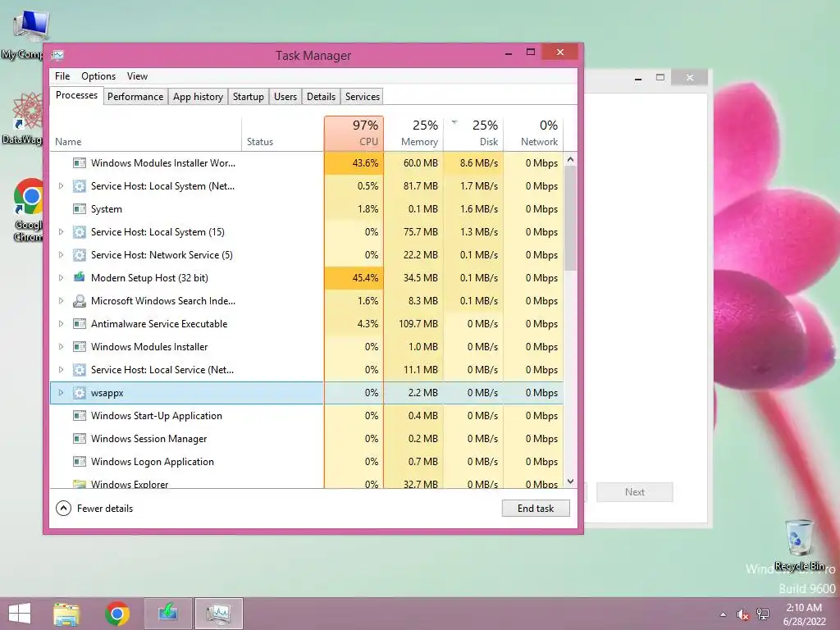Click the Task Manager taskbar icon

(x=218, y=614)
